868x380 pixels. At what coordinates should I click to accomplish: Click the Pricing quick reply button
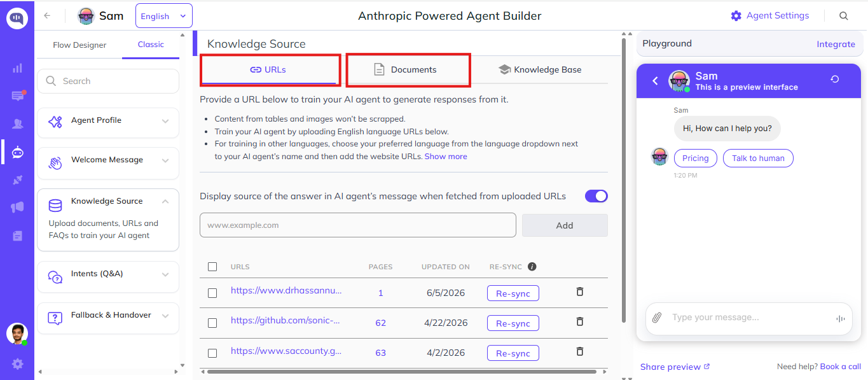coord(696,158)
